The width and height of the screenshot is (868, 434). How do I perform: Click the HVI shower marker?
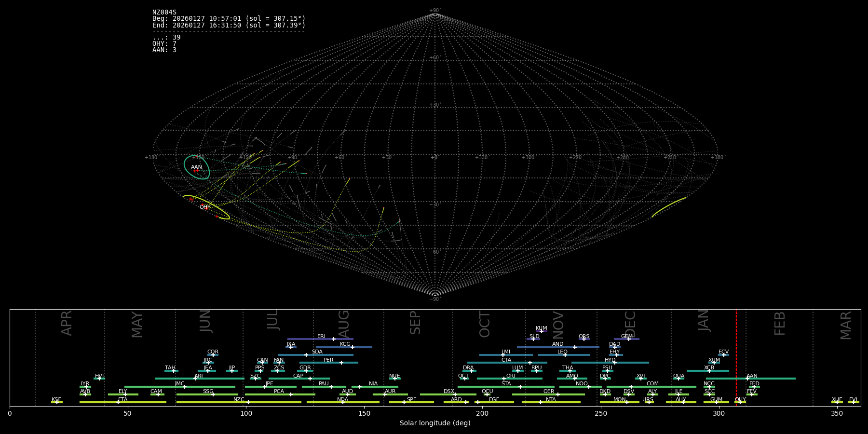pos(99,379)
